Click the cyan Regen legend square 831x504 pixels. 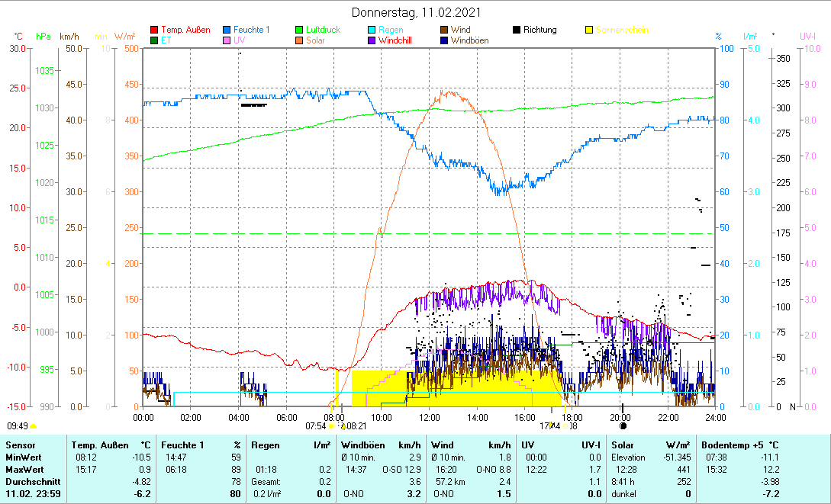tap(372, 30)
